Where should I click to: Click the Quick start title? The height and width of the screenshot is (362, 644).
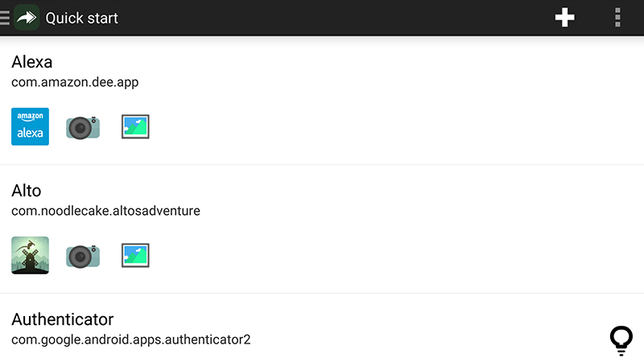[x=82, y=18]
